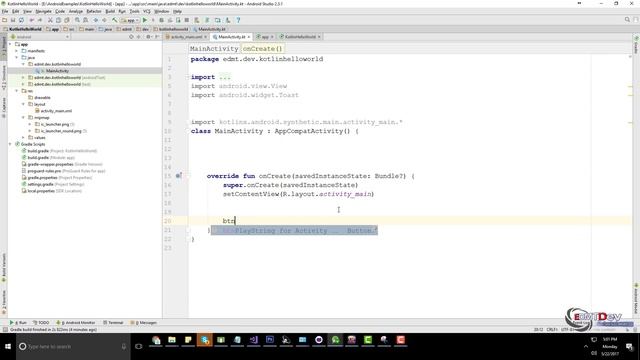Expand the imports fold marker
640x360 pixels.
[x=188, y=77]
